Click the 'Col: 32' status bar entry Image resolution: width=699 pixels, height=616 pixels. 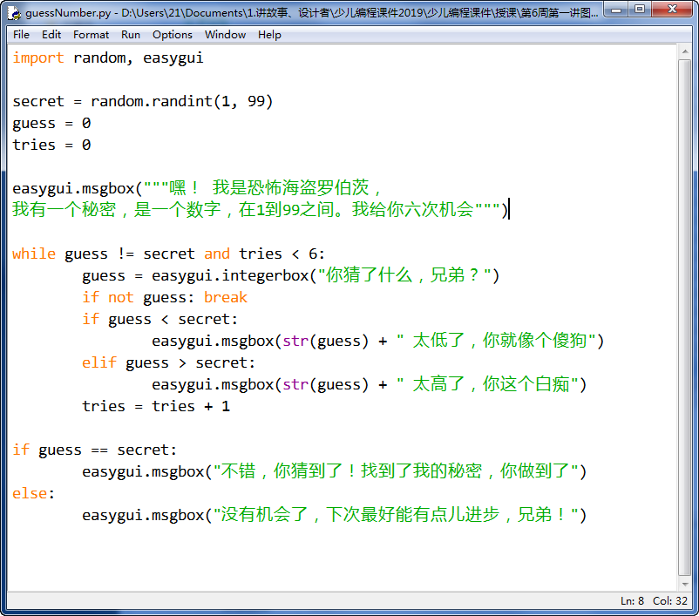pos(670,601)
